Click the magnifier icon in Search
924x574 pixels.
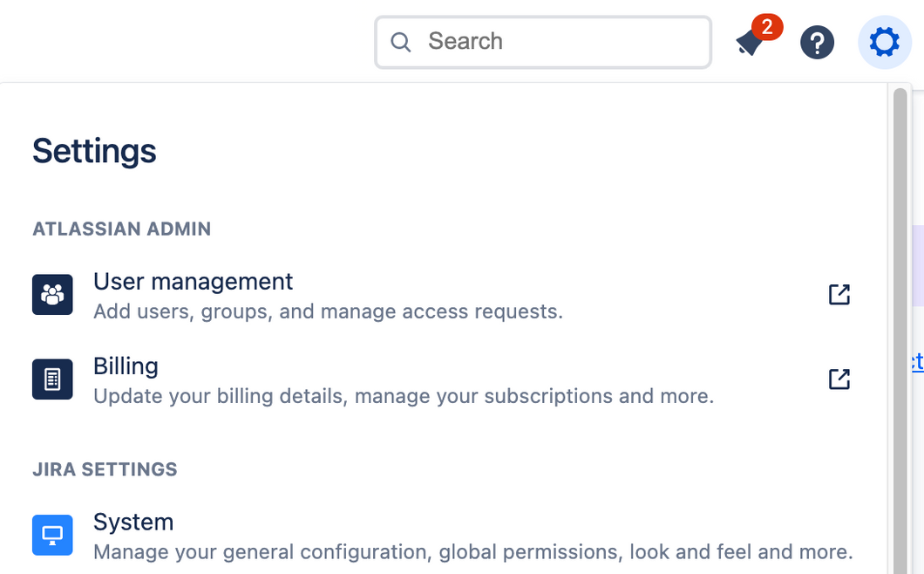400,42
